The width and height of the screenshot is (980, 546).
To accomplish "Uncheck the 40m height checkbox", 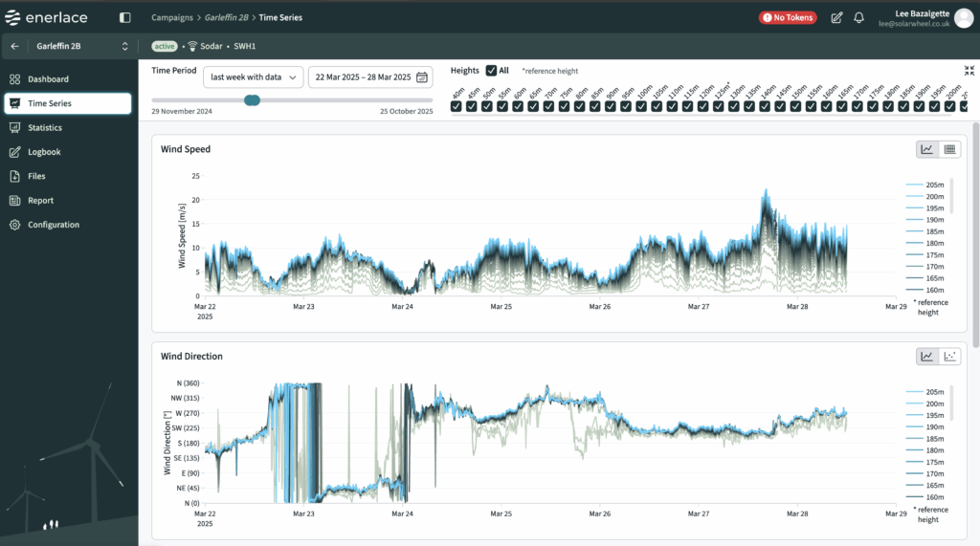I will click(457, 106).
